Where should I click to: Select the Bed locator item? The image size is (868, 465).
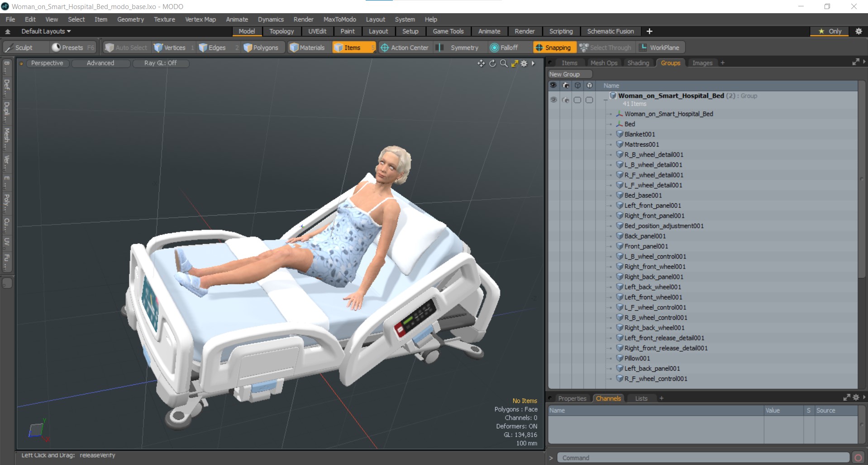click(x=630, y=124)
